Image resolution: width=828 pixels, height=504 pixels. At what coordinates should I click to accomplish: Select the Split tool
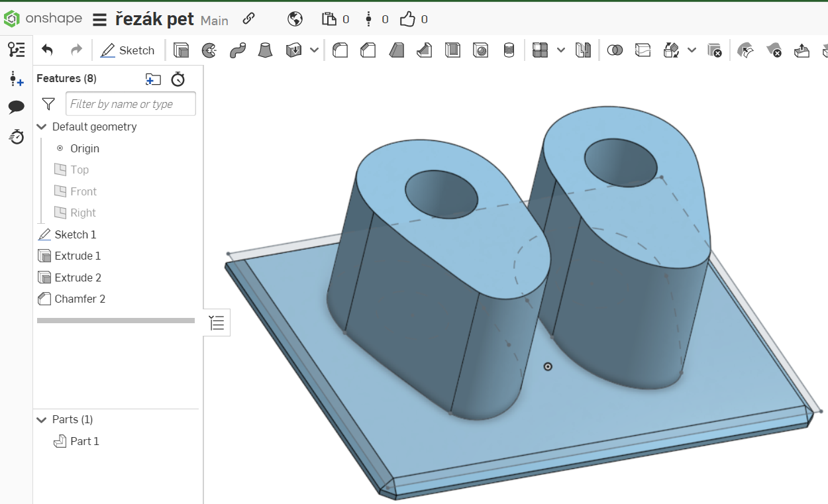643,50
